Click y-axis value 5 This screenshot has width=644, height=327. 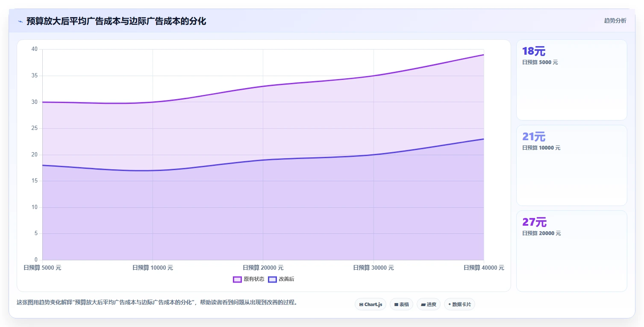36,234
